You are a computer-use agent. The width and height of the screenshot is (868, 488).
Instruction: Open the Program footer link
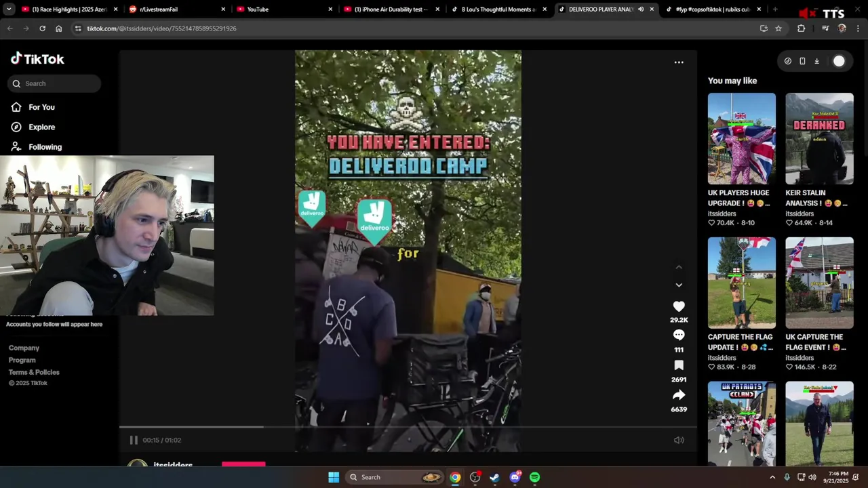22,360
